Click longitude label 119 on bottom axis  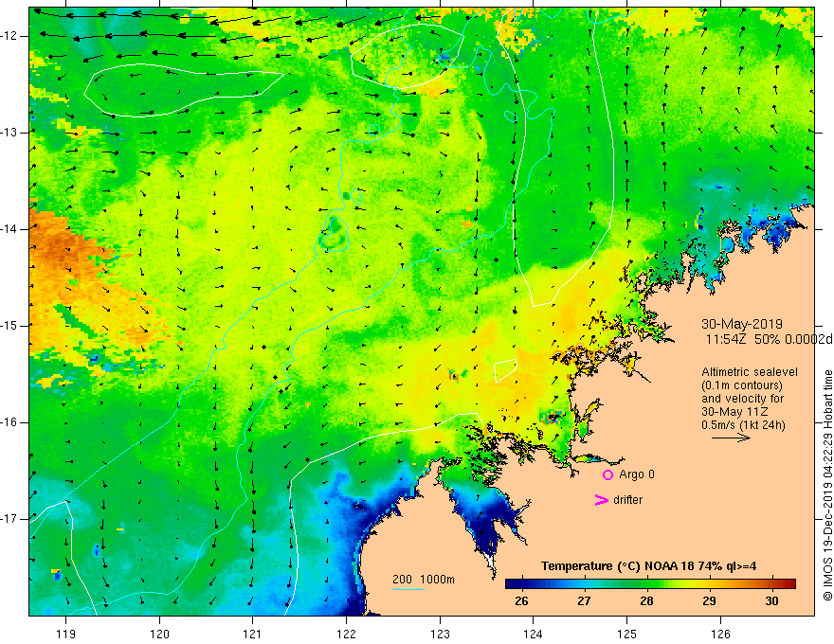[66, 634]
